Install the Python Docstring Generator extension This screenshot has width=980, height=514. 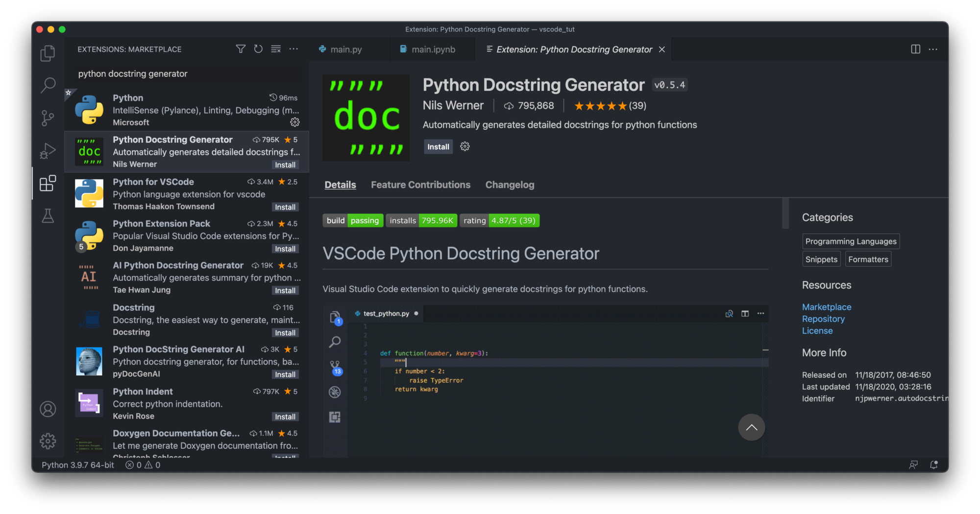[x=438, y=146]
